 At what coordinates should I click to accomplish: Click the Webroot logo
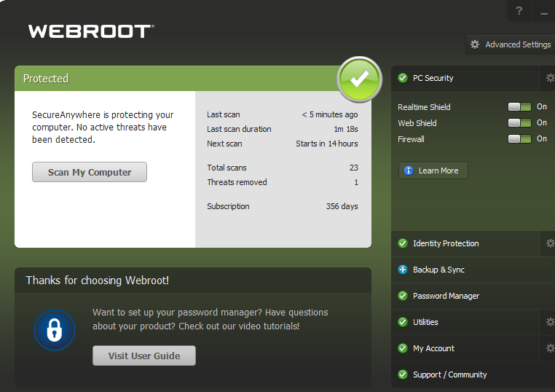[91, 31]
